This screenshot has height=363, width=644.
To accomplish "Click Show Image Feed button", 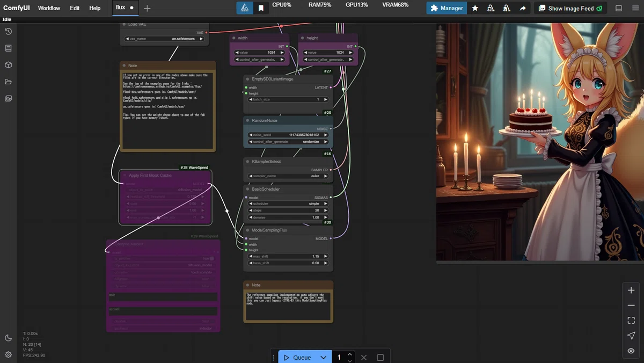I will [570, 8].
